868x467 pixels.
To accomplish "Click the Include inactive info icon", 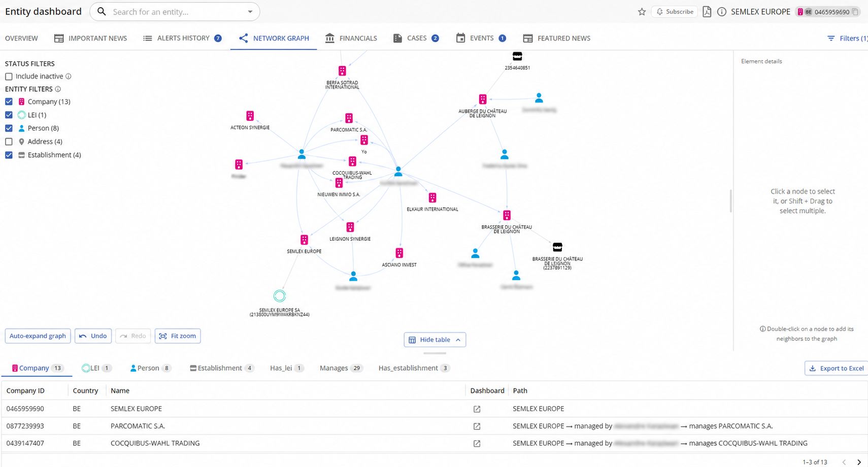I will click(x=69, y=76).
